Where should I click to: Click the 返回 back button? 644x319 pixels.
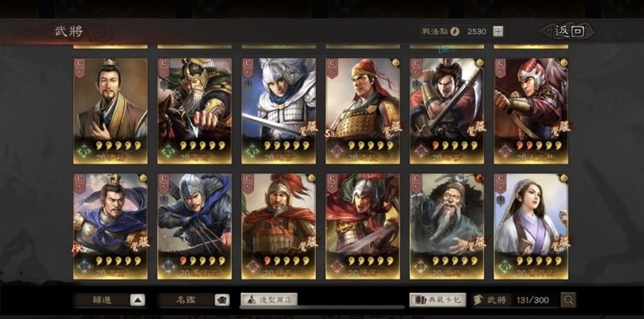click(569, 32)
